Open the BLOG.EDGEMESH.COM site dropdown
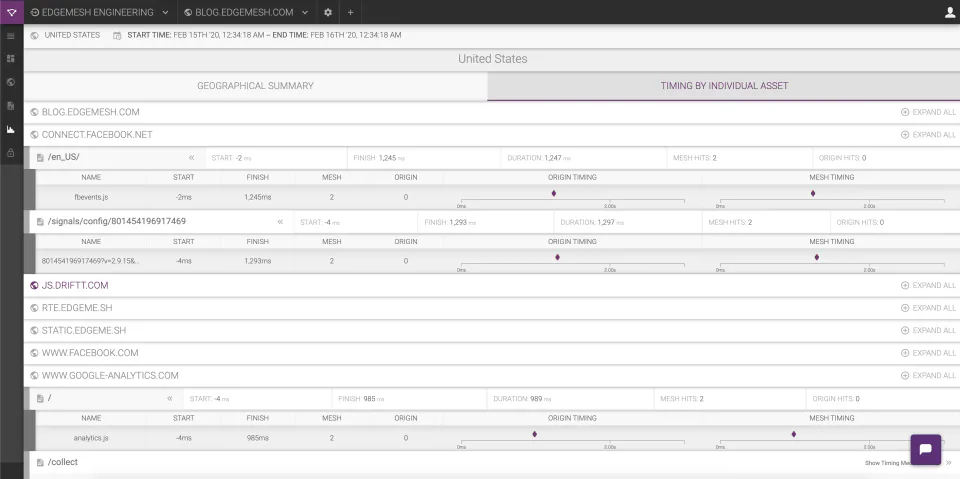The width and height of the screenshot is (960, 479). click(246, 12)
